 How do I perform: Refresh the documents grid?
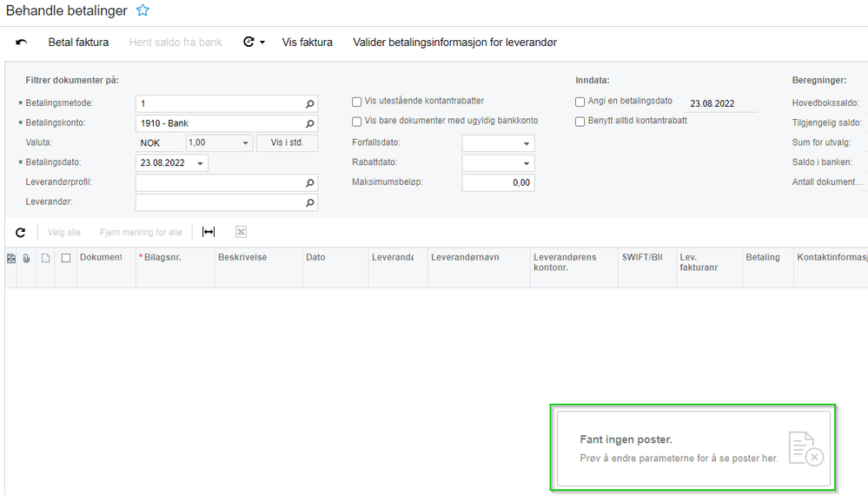(21, 232)
